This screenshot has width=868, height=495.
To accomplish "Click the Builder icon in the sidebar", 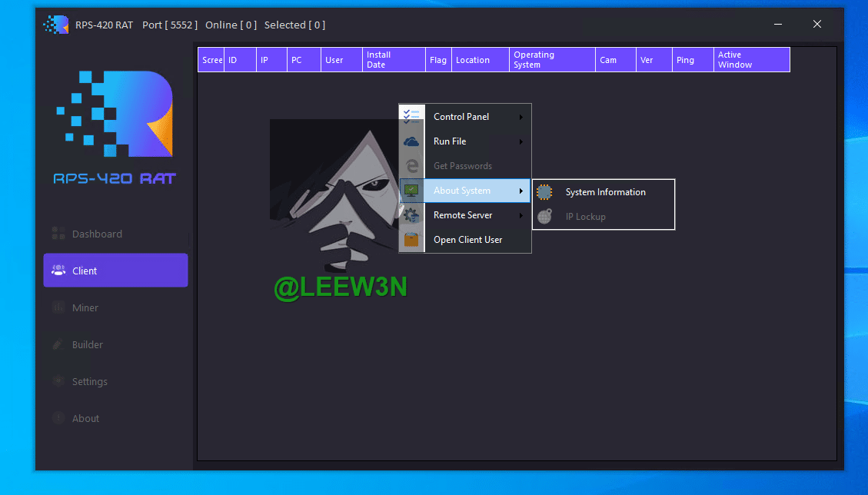I will coord(58,344).
